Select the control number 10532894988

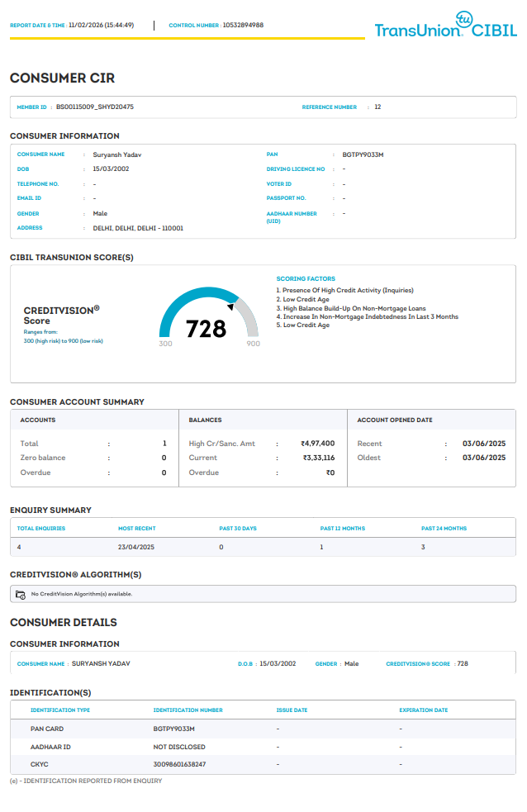click(x=243, y=25)
